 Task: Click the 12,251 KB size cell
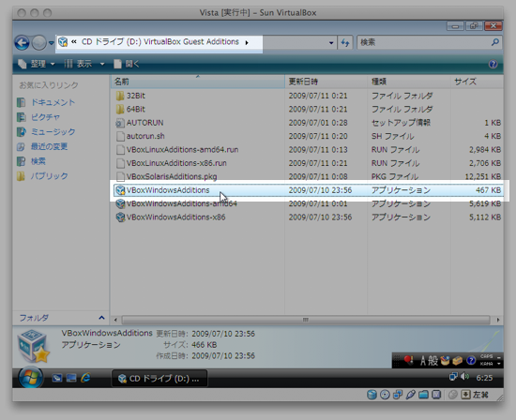pyautogui.click(x=483, y=176)
